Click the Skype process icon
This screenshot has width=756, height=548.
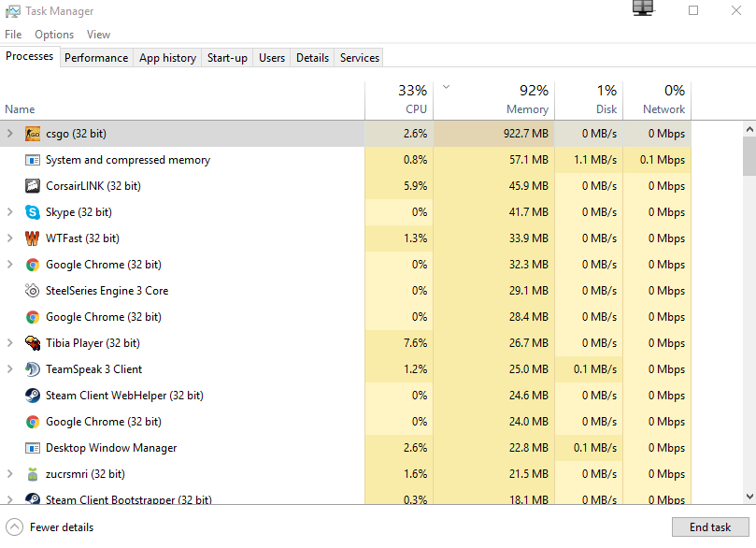(x=33, y=212)
